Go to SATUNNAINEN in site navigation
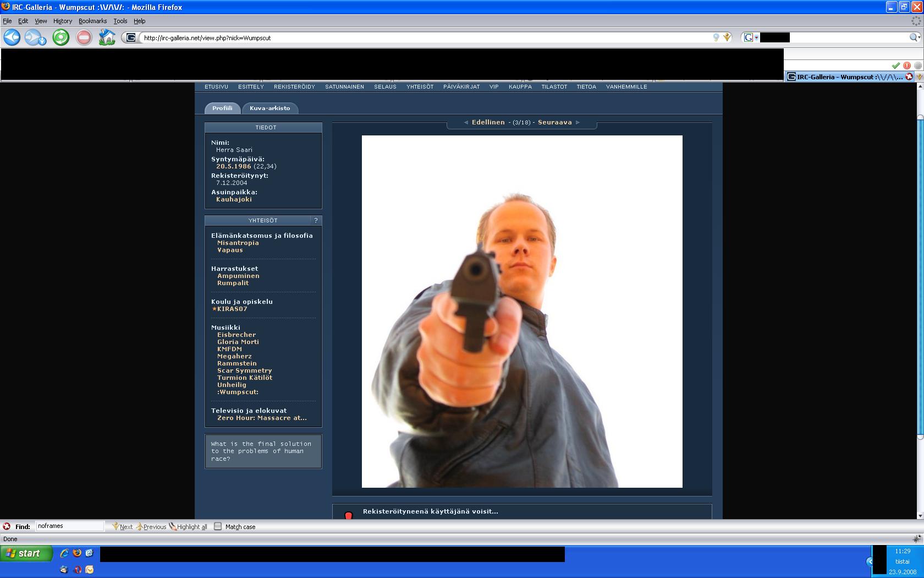924x578 pixels. tap(344, 86)
